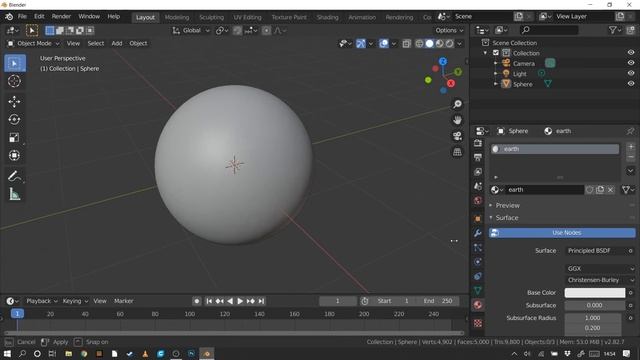This screenshot has width=640, height=360.
Task: Click the X axis on navigation gizmo
Action: tap(451, 83)
